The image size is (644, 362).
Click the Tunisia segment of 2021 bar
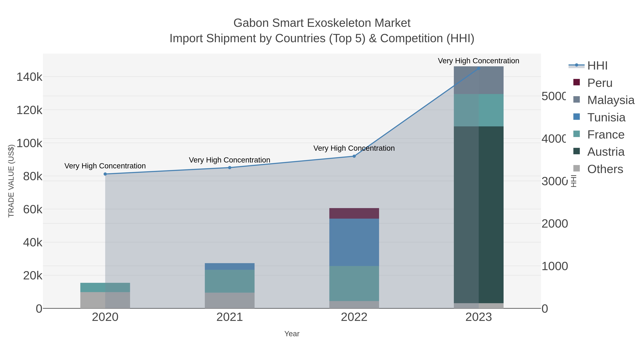(x=230, y=266)
